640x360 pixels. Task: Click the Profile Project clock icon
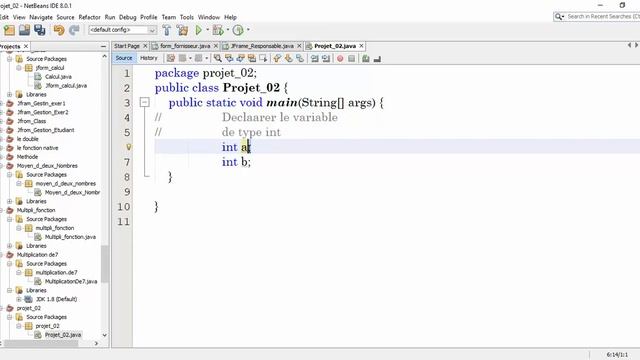pyautogui.click(x=238, y=30)
